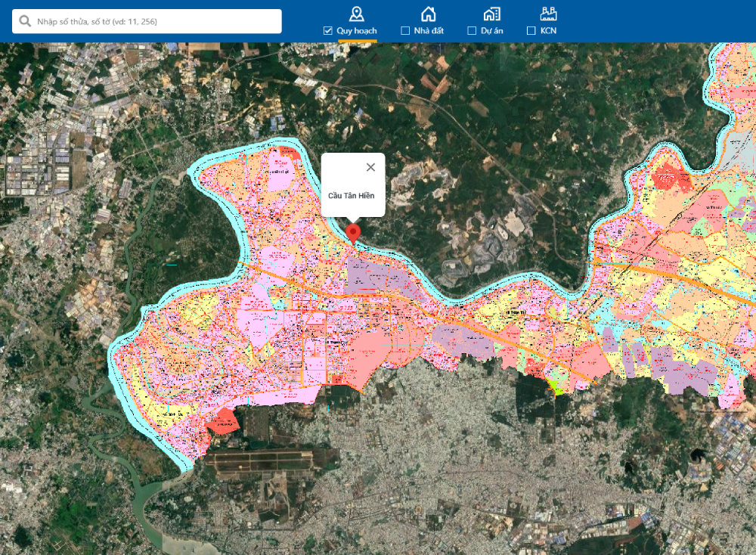Enable the Nhà đất checkbox
The height and width of the screenshot is (555, 756).
(405, 31)
